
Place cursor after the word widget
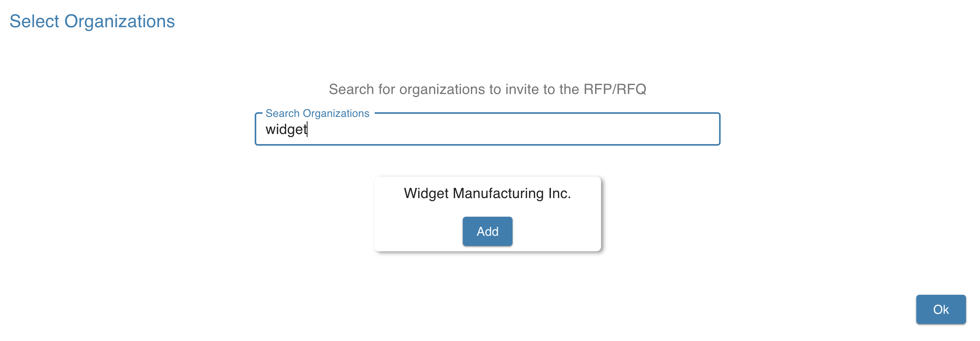coord(308,130)
